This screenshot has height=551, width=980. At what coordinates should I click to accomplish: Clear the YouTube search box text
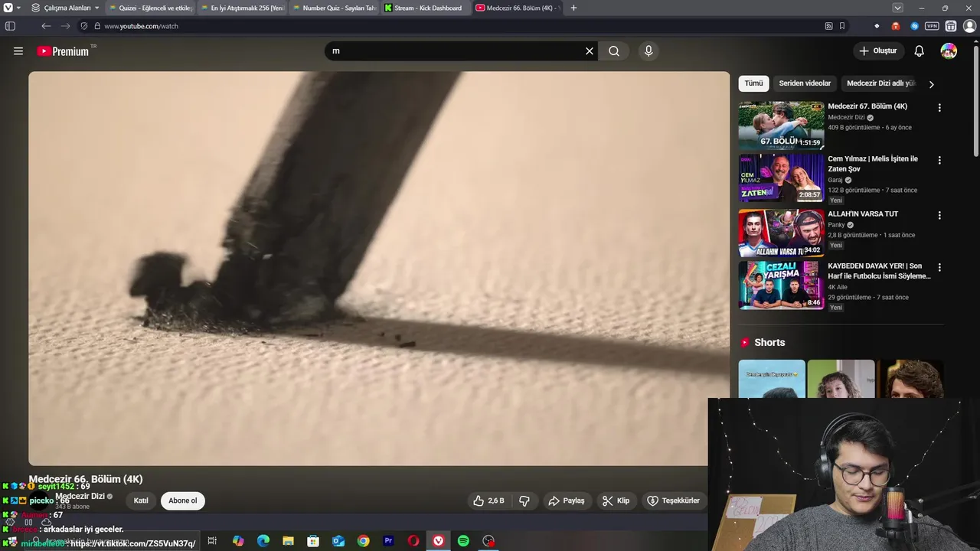[x=590, y=51]
